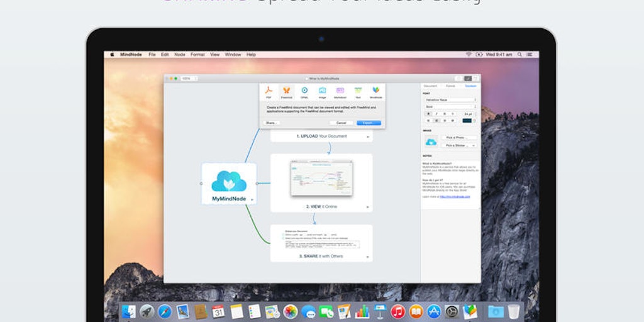Toggle strikethrough text style button
The width and height of the screenshot is (644, 322).
point(453,114)
